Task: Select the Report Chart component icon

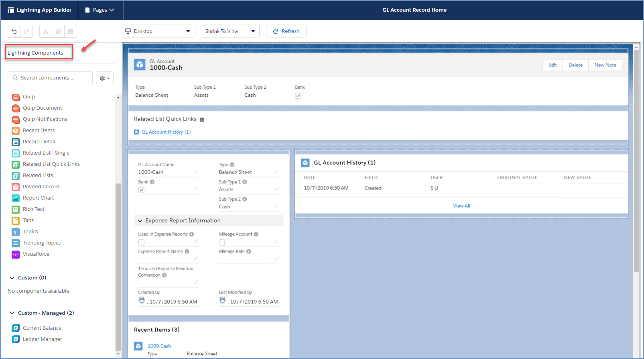Action: pos(16,198)
